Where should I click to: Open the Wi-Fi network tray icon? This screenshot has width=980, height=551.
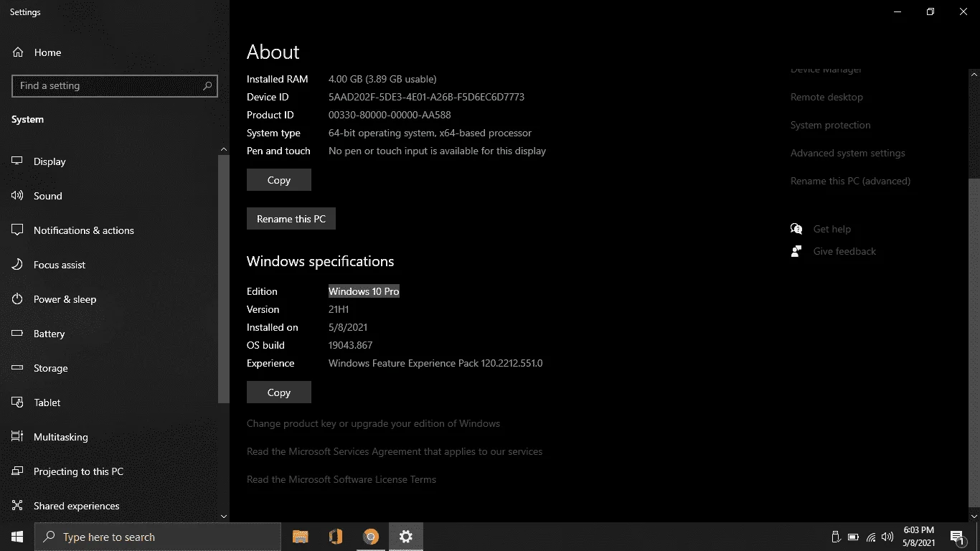pyautogui.click(x=871, y=537)
